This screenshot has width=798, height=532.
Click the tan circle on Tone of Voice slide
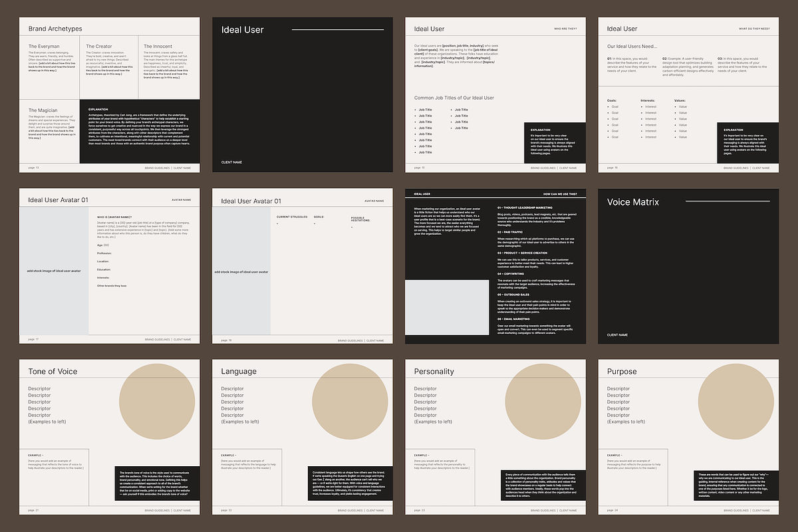tap(156, 397)
